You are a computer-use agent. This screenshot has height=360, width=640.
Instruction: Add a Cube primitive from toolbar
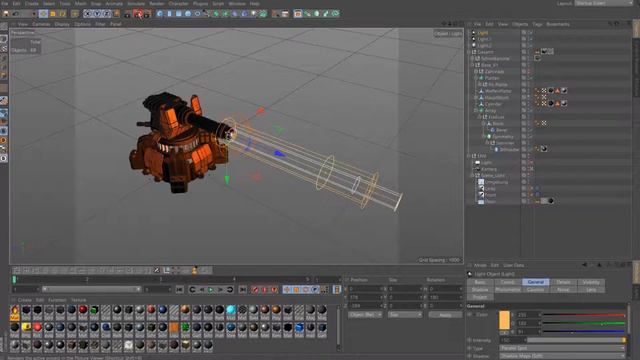coord(160,14)
